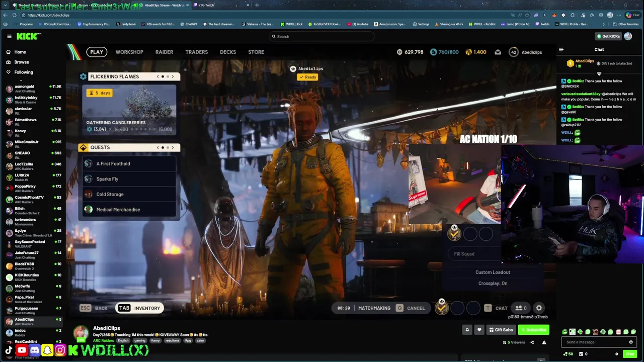Collapse the chat panel arrow icon
The height and width of the screenshot is (362, 644).
coord(561,49)
